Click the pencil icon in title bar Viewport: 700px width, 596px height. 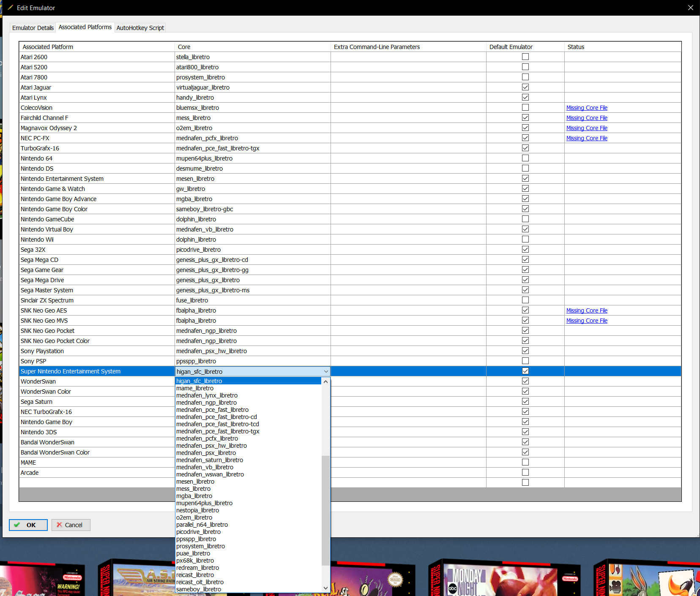click(x=11, y=7)
